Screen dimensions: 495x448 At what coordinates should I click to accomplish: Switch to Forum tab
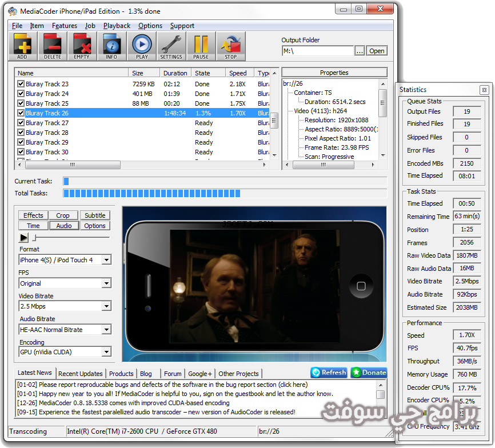[173, 374]
